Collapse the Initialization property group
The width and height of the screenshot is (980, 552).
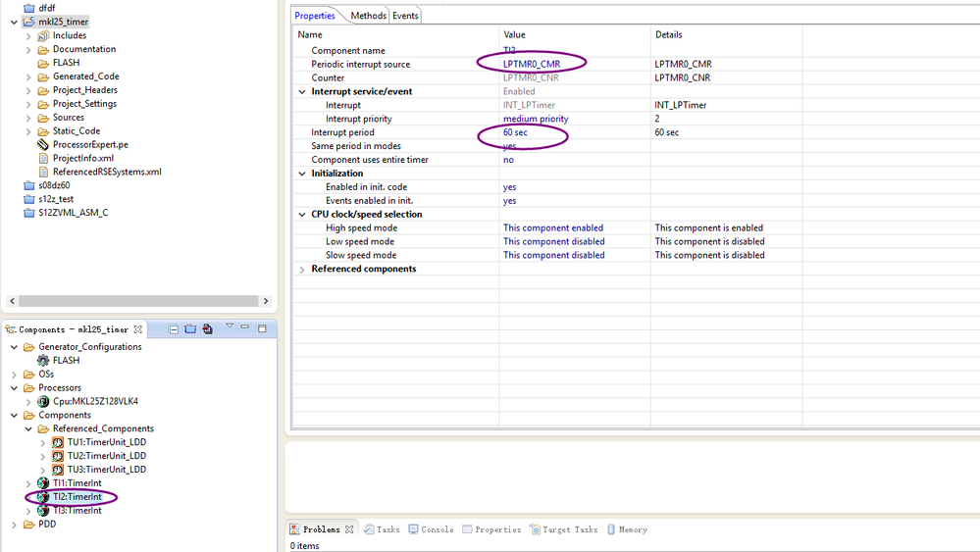tap(302, 174)
